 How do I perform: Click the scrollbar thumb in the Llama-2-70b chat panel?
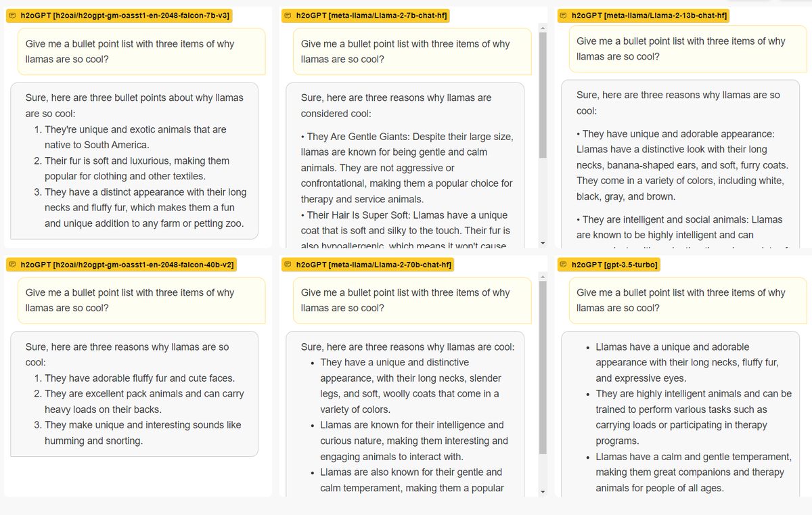[542, 367]
